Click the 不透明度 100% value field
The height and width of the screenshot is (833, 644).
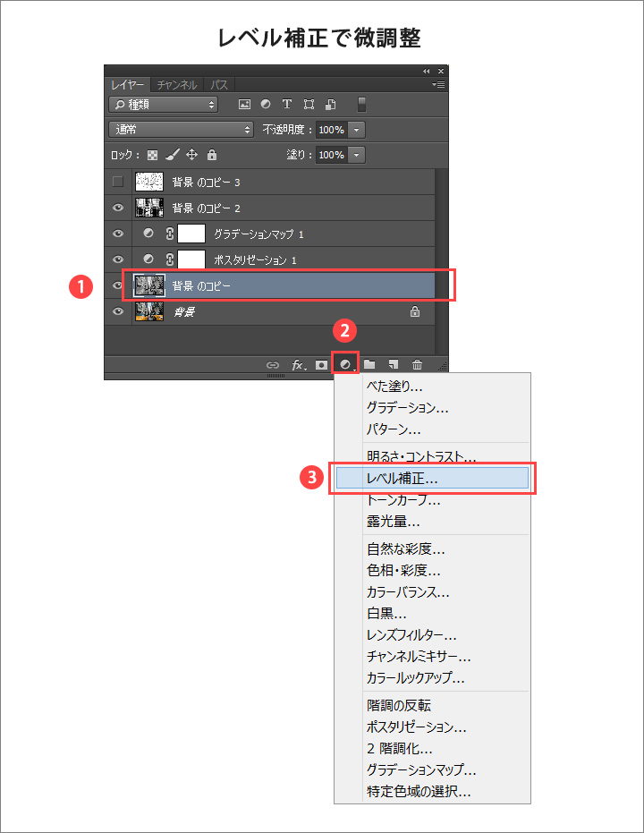pos(332,130)
